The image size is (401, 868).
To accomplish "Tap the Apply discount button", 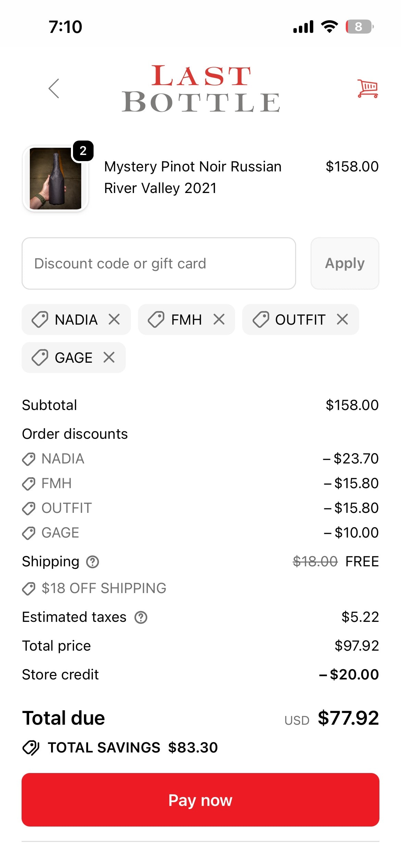I will [x=345, y=264].
